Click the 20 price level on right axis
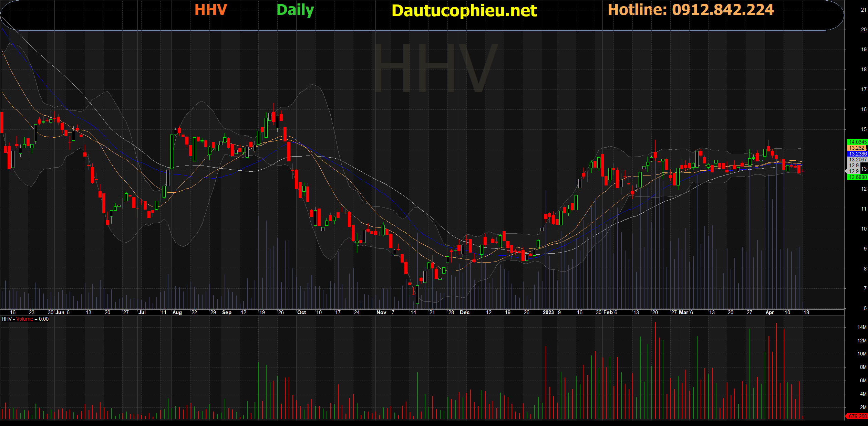The height and width of the screenshot is (426, 868). tap(864, 30)
